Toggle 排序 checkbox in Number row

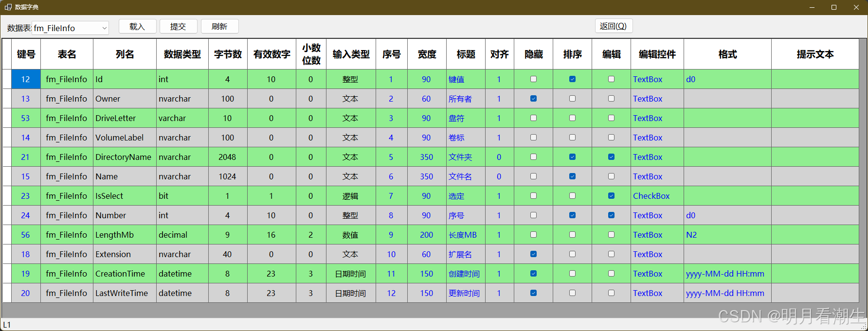[572, 215]
